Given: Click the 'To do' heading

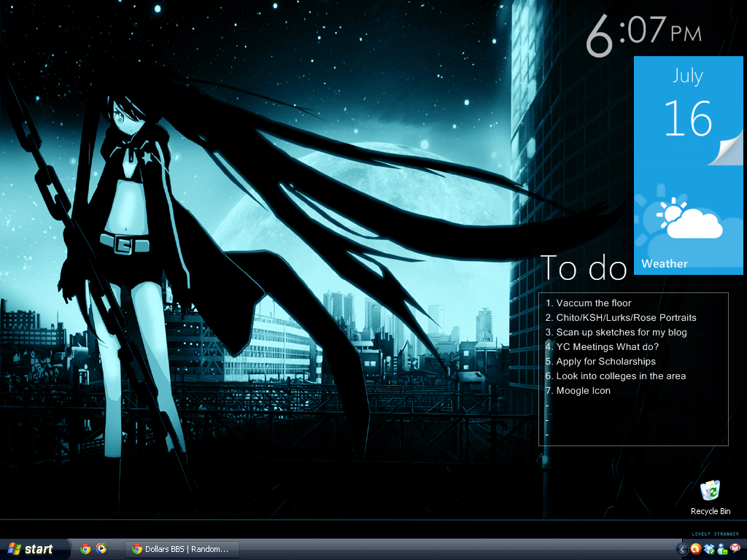Looking at the screenshot, I should [584, 268].
